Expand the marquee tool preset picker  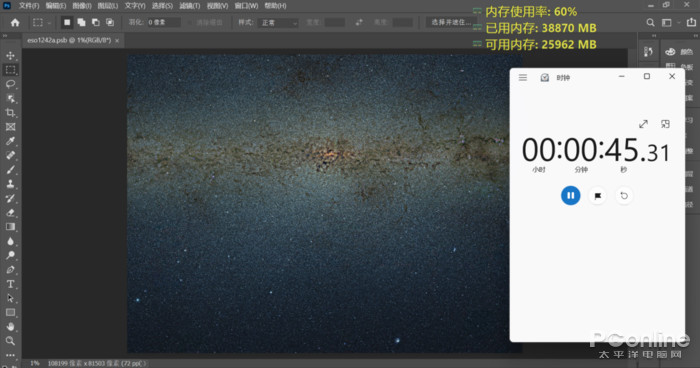coord(42,22)
